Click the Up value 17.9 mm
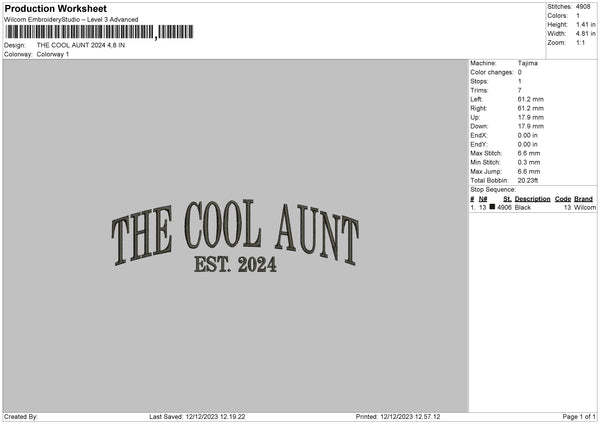Image resolution: width=600 pixels, height=424 pixels. tap(531, 117)
